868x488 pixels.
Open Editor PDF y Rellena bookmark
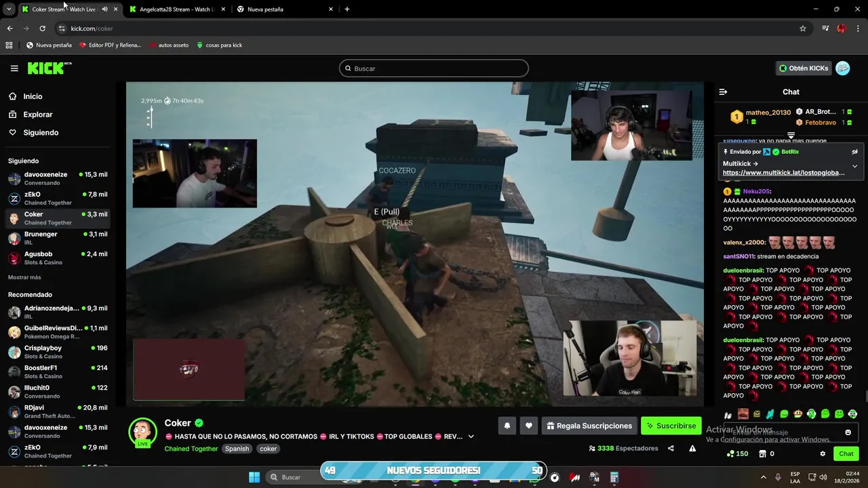coord(110,45)
